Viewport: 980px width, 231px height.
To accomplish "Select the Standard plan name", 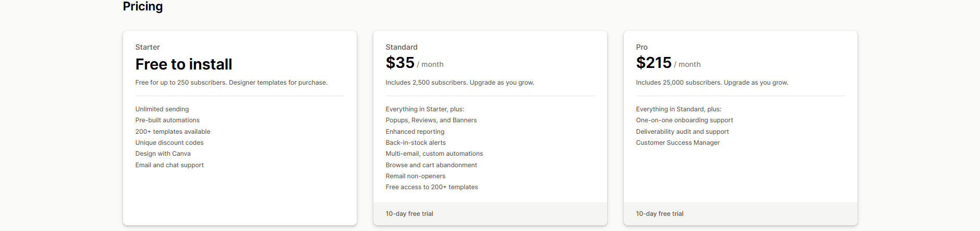I will pyautogui.click(x=402, y=47).
